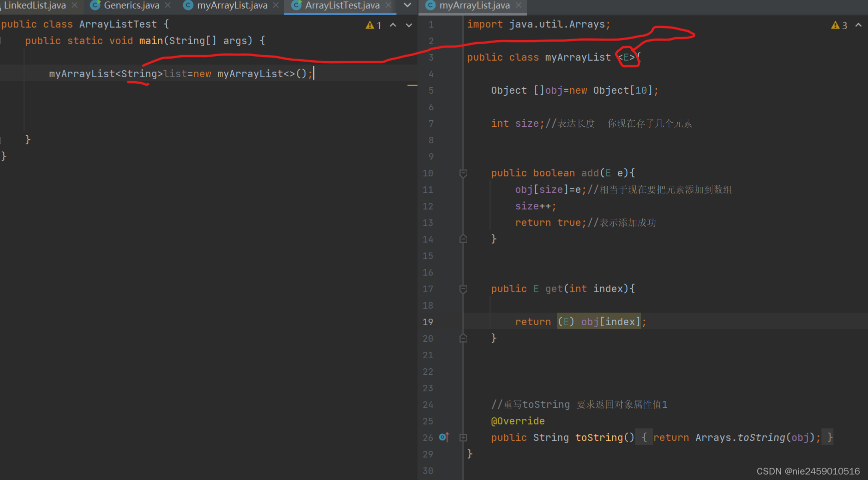This screenshot has height=480, width=868.
Task: Go to next highlighted problem in left editor
Action: tap(409, 26)
